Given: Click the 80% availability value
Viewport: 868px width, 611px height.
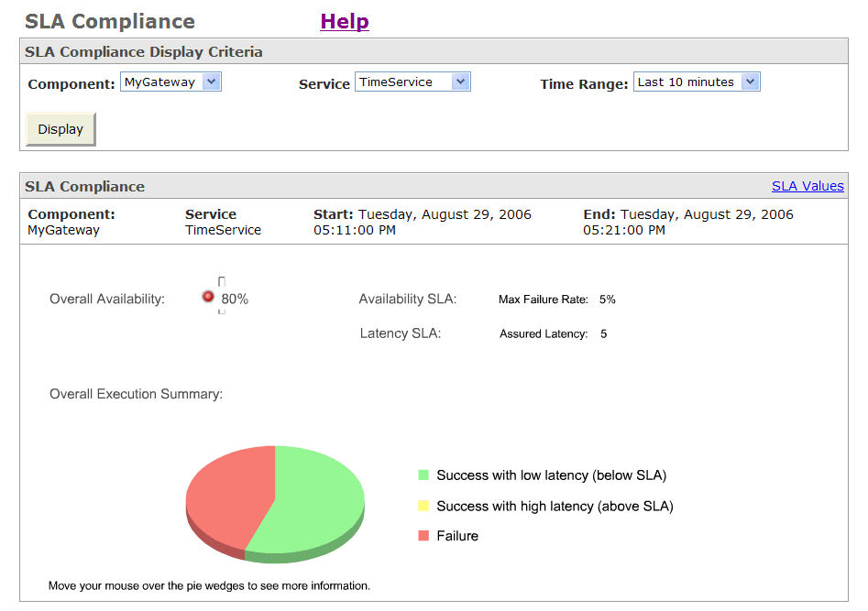Looking at the screenshot, I should 235,299.
